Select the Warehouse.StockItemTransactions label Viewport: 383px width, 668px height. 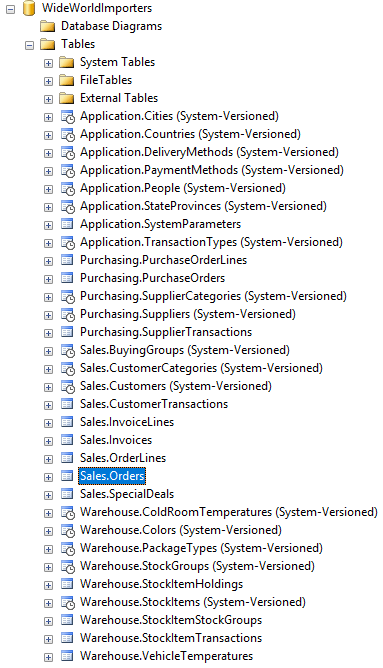click(171, 638)
